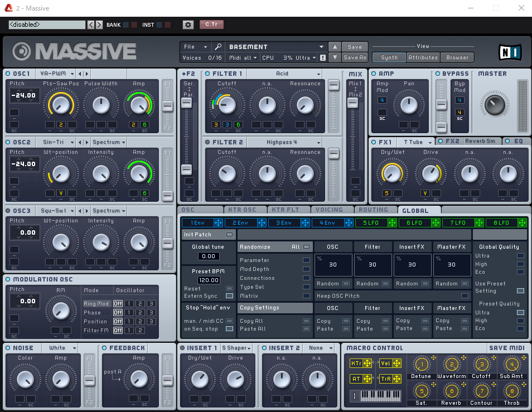Screen dimensions: 532x412
Task: Toggle the Noise section power button
Action: pos(8,348)
